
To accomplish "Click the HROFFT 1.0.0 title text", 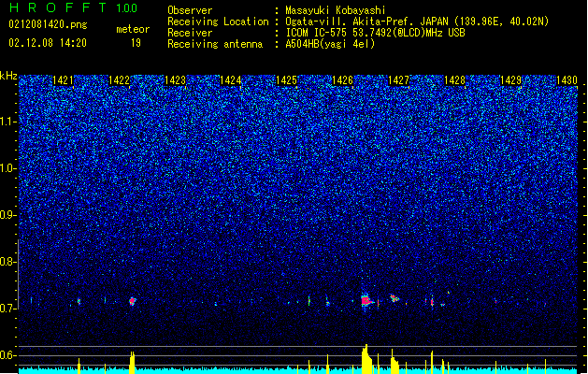I will [74, 7].
